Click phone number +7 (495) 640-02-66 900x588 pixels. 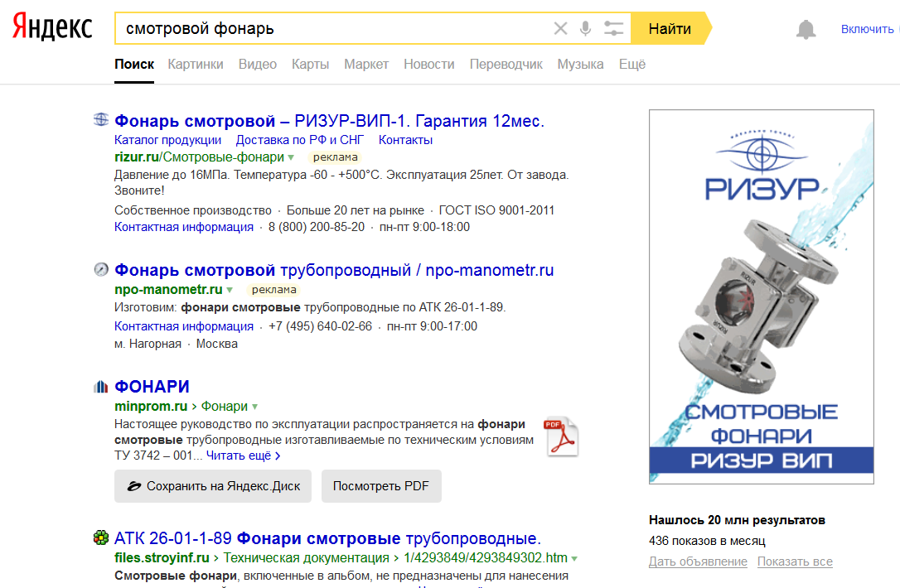[320, 326]
